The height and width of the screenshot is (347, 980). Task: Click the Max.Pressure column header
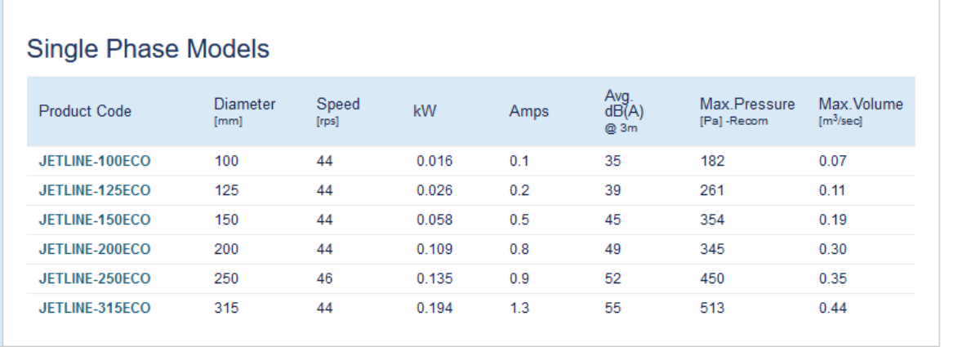coord(746,105)
